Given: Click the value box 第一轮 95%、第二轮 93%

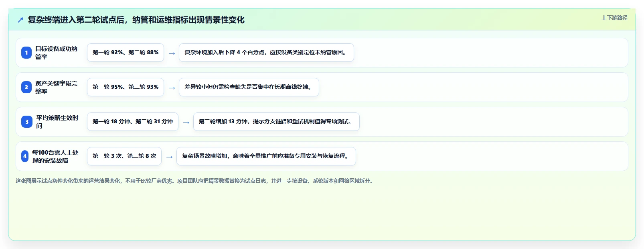Looking at the screenshot, I should click(126, 87).
